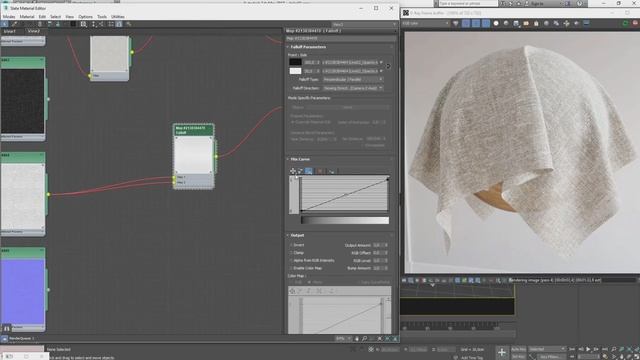Open the Edit menu
Viewport: 640px width, 360px height.
[x=42, y=17]
